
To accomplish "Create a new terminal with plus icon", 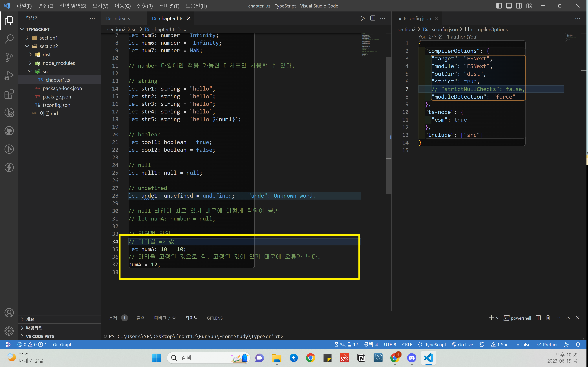I will [491, 318].
